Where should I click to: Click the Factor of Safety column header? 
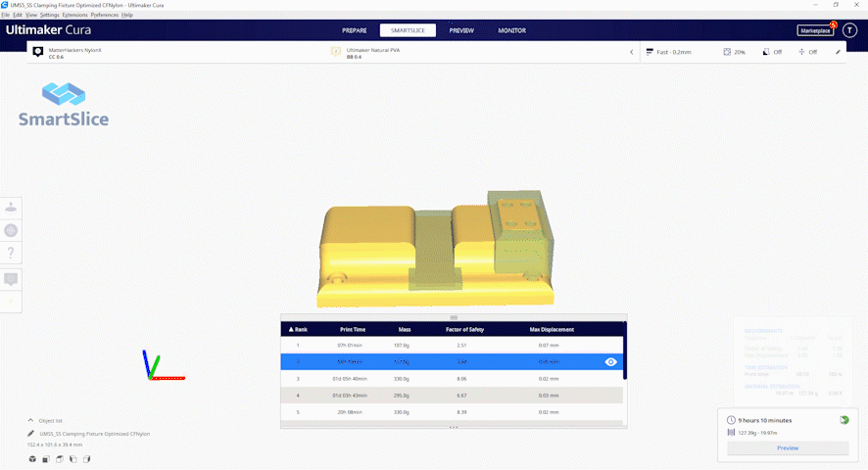click(x=465, y=329)
